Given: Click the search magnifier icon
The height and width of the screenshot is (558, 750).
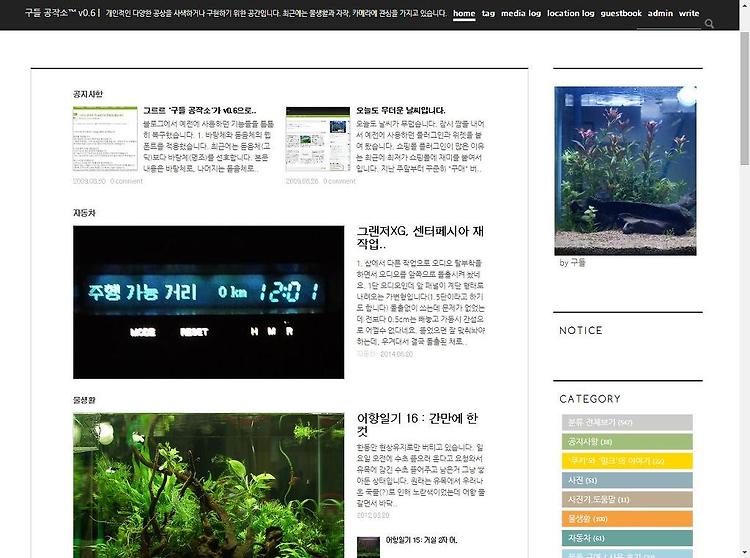Looking at the screenshot, I should click(x=709, y=23).
